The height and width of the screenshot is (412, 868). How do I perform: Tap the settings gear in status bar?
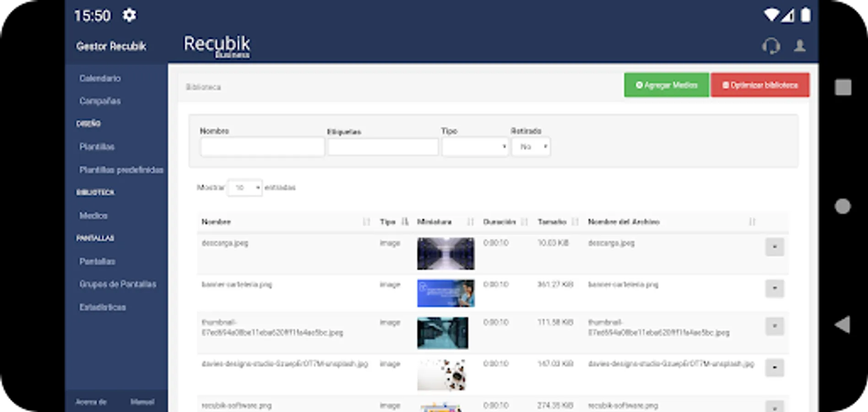[129, 15]
